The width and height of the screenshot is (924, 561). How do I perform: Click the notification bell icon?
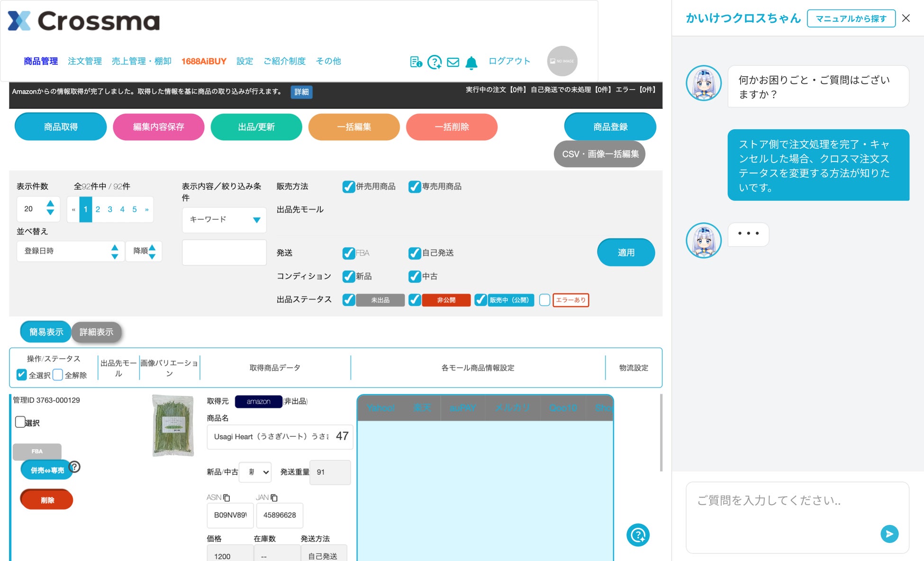pyautogui.click(x=471, y=63)
